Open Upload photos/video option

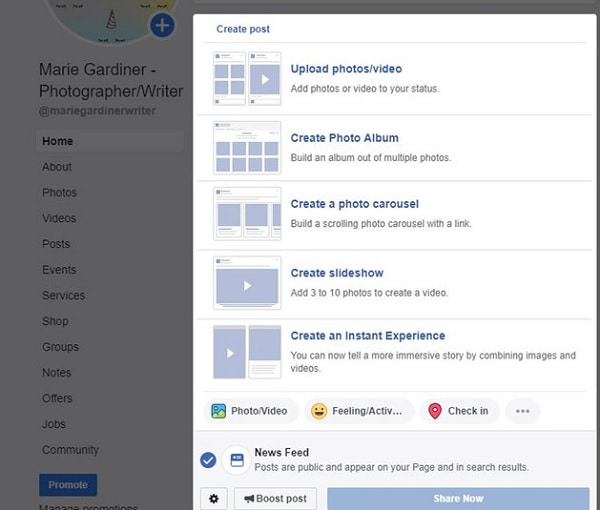346,69
